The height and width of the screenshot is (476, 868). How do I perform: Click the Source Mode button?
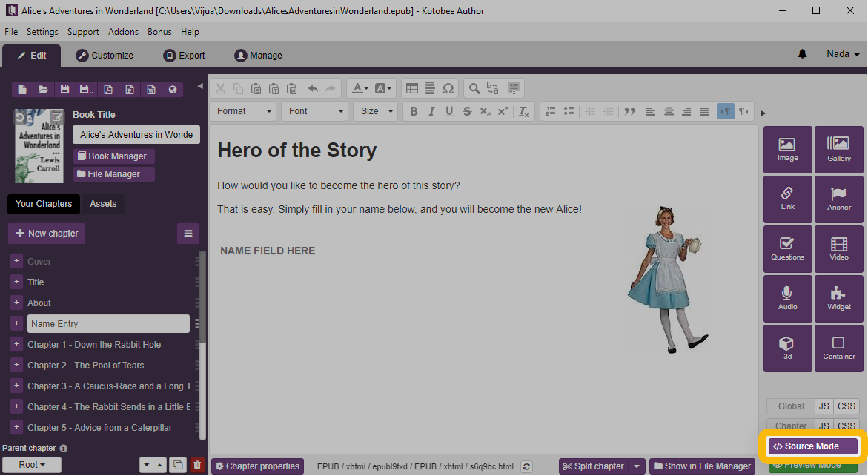click(x=812, y=446)
